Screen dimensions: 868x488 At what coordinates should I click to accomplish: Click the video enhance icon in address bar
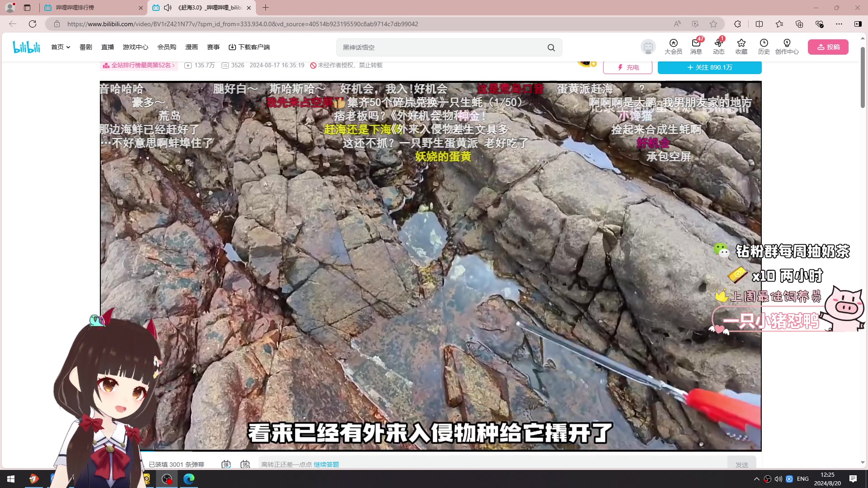pyautogui.click(x=695, y=24)
